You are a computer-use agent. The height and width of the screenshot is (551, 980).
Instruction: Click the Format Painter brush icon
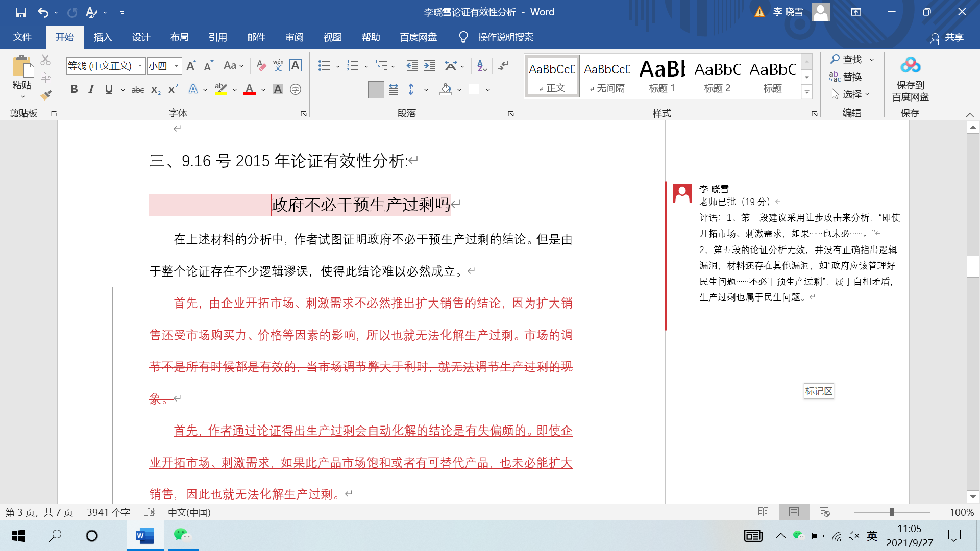(45, 95)
